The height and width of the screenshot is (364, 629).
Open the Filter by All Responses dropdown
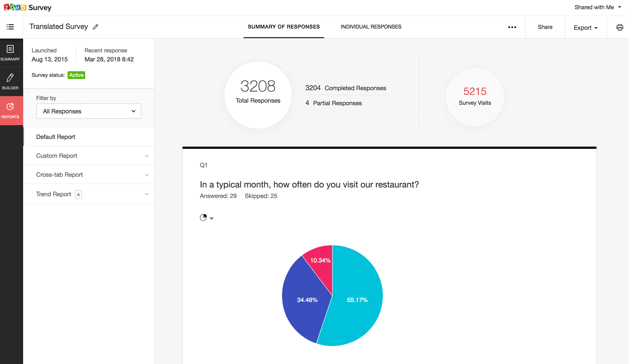(x=88, y=111)
